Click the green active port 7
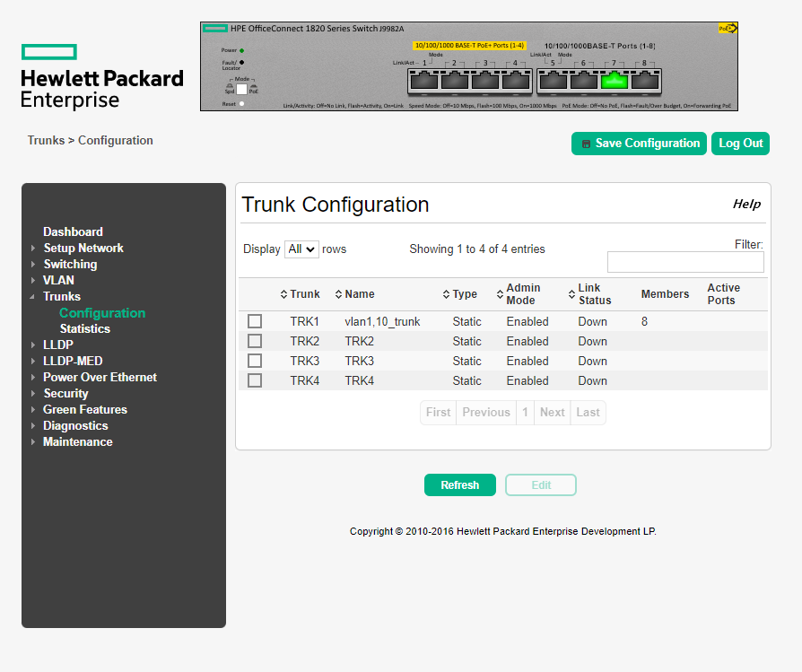 [615, 80]
